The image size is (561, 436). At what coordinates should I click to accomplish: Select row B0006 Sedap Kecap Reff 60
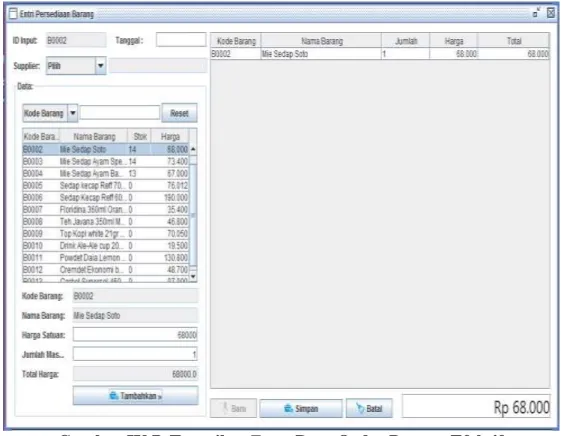coord(106,197)
